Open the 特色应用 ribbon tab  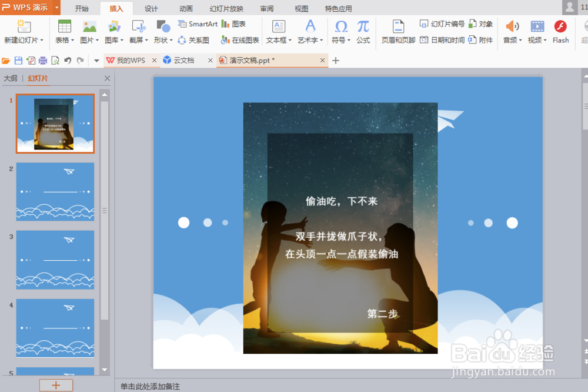pyautogui.click(x=338, y=9)
